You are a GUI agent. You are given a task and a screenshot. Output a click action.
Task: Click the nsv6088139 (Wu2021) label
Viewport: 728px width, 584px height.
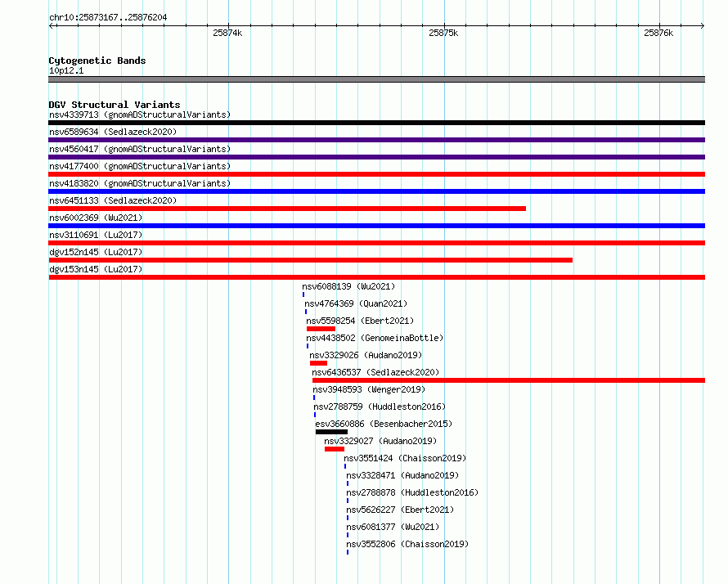click(348, 286)
